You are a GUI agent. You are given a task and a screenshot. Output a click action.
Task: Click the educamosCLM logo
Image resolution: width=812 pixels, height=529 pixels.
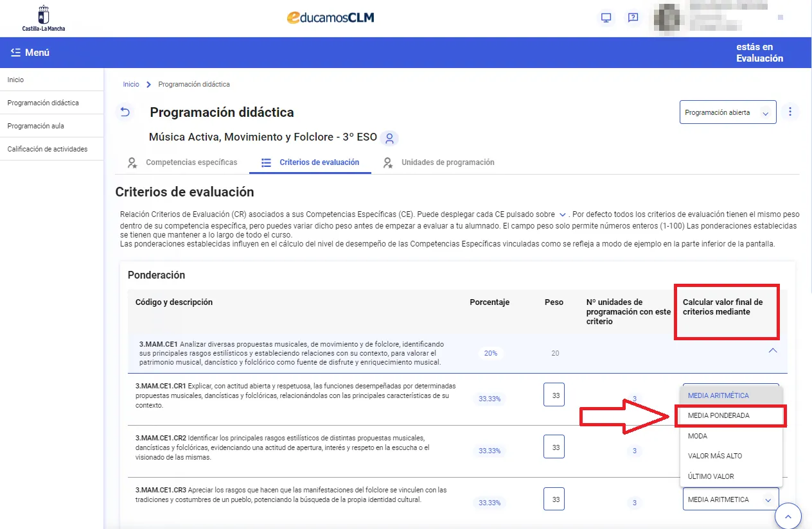pos(330,17)
